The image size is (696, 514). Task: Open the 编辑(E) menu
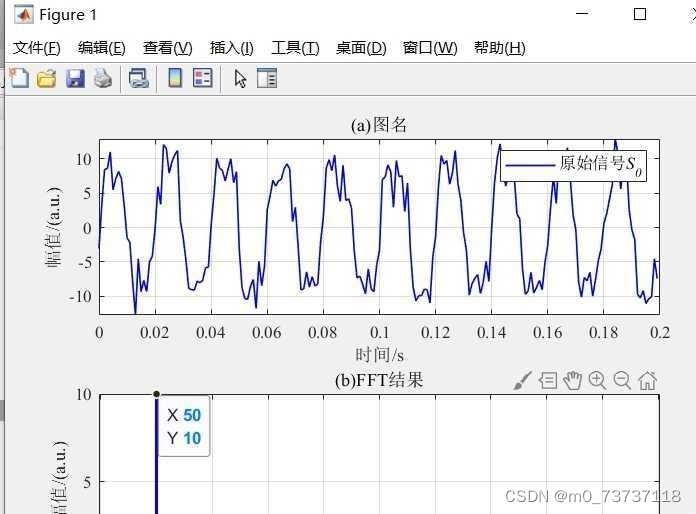pos(102,47)
